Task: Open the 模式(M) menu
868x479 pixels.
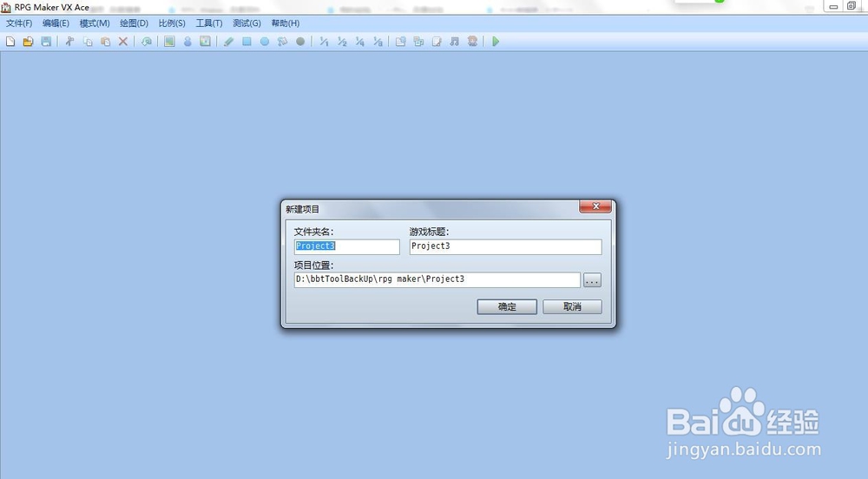Action: (95, 23)
